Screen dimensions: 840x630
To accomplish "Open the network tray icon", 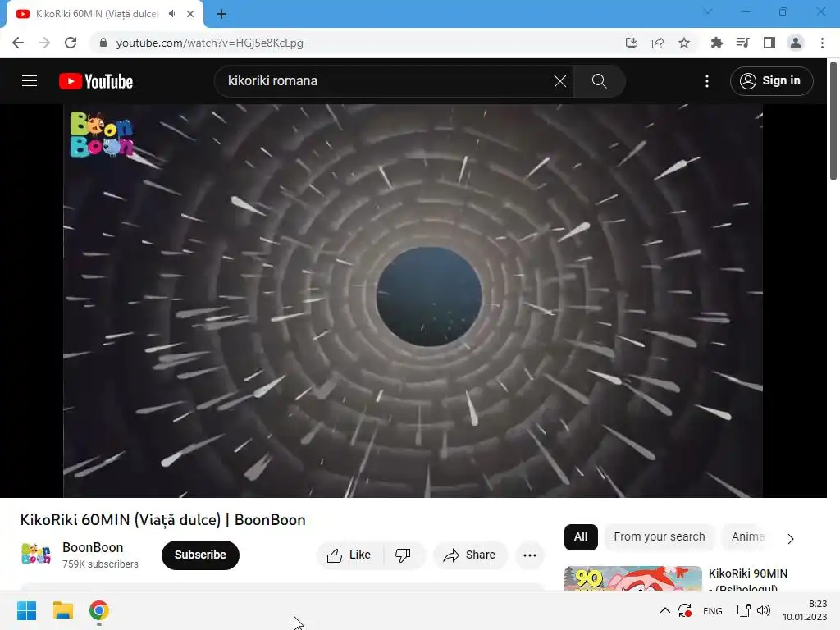I will (x=743, y=610).
